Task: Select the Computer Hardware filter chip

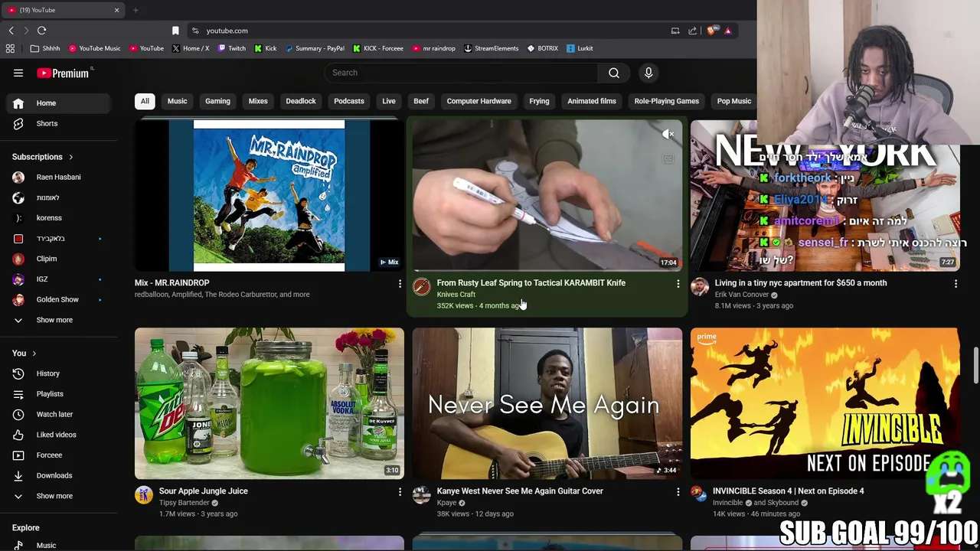Action: (x=479, y=101)
